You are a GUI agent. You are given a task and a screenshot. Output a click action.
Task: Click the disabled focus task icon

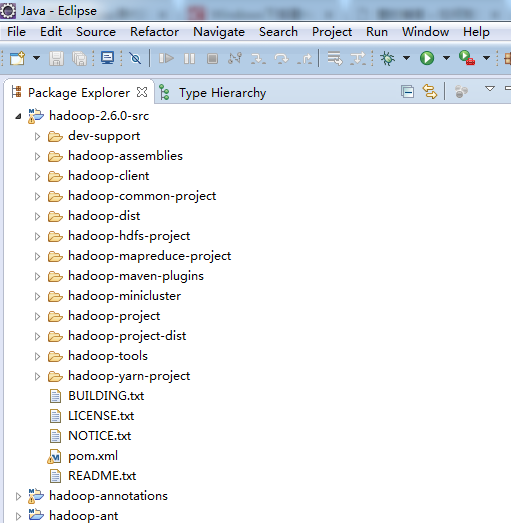point(461,91)
